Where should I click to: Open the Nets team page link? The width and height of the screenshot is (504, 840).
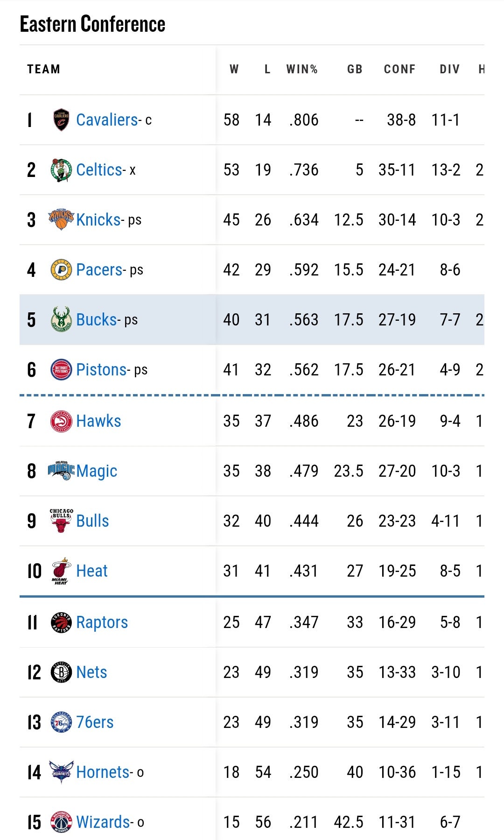coord(91,672)
